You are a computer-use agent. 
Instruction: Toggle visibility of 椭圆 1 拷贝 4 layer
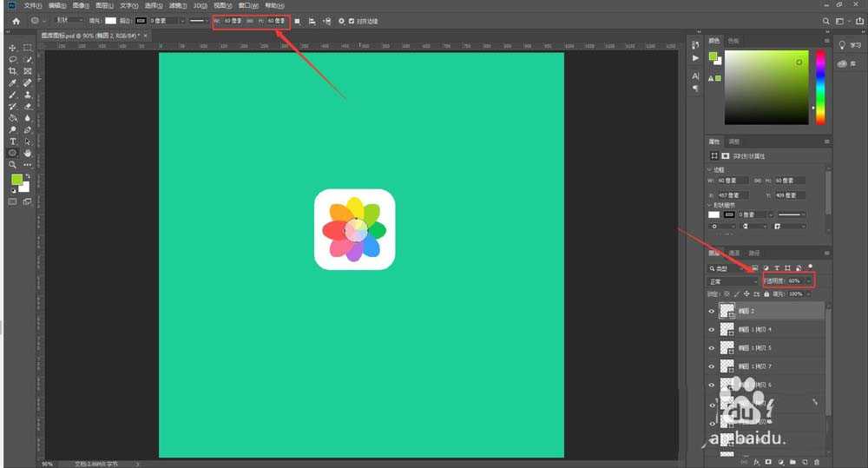tap(712, 330)
